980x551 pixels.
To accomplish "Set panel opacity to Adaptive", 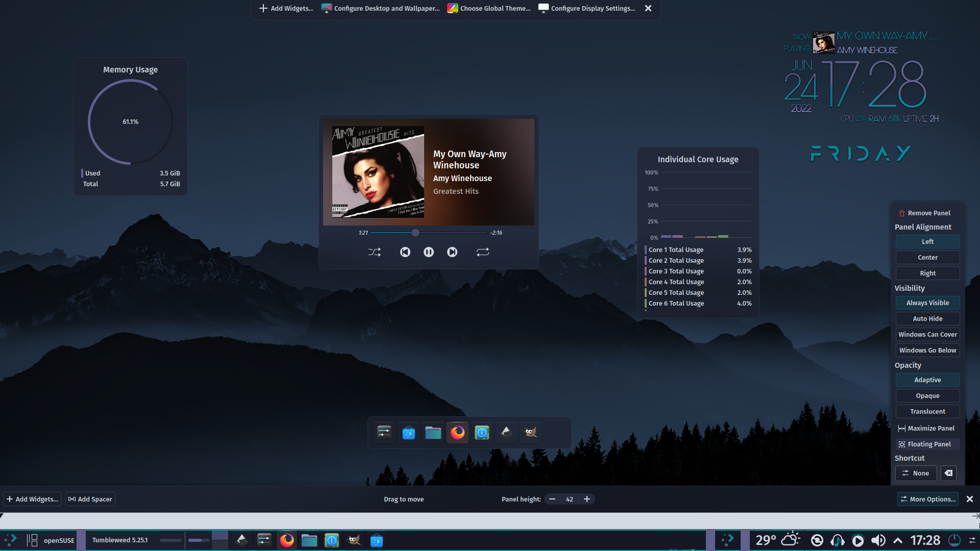I will click(x=927, y=380).
